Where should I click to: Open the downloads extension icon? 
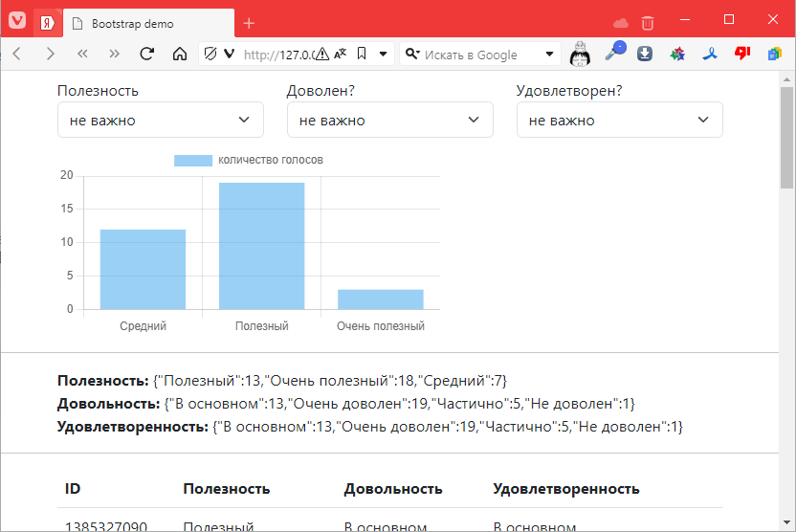(x=645, y=55)
